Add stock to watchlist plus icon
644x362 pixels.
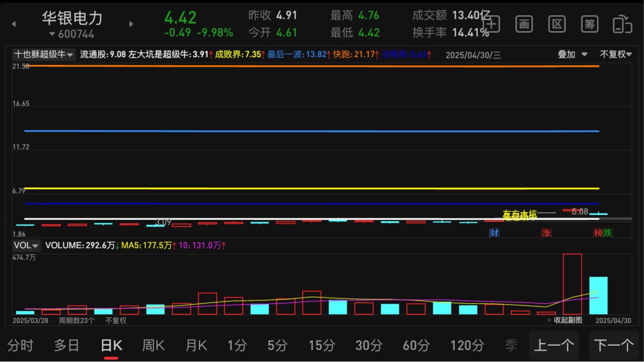click(491, 24)
